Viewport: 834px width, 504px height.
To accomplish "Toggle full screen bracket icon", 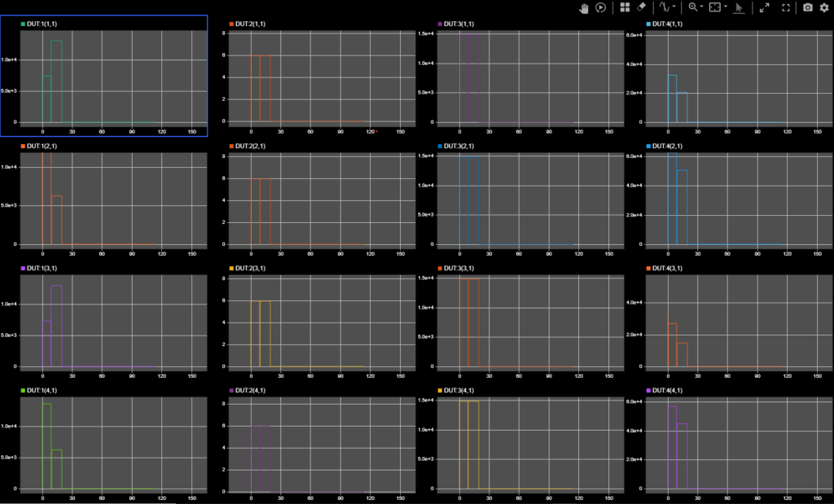I will (x=786, y=7).
